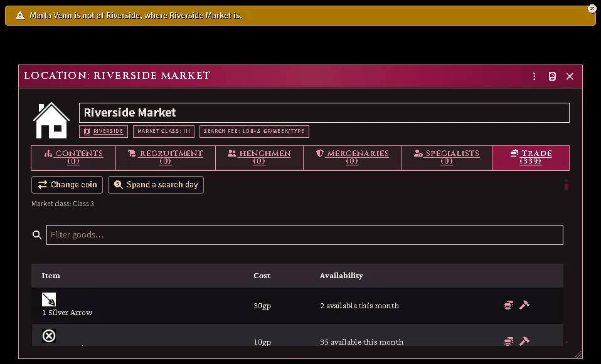The image size is (601, 364).
Task: Click the Availability column header
Action: tap(341, 276)
